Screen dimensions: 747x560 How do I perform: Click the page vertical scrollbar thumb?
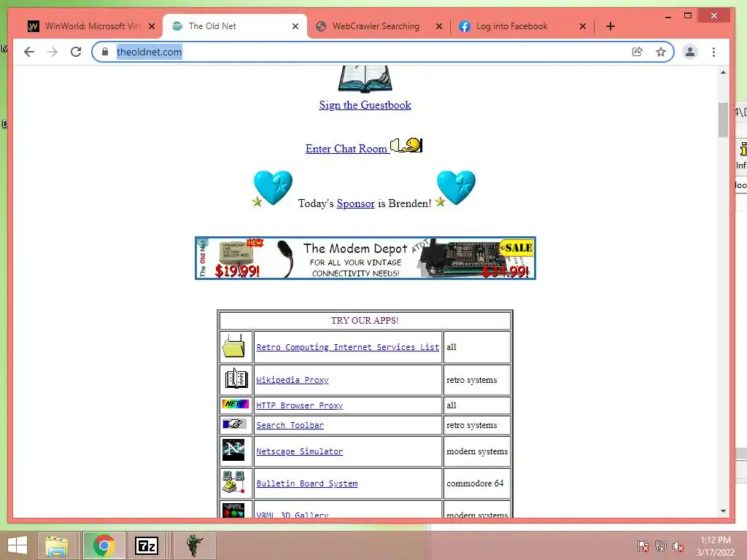point(723,120)
